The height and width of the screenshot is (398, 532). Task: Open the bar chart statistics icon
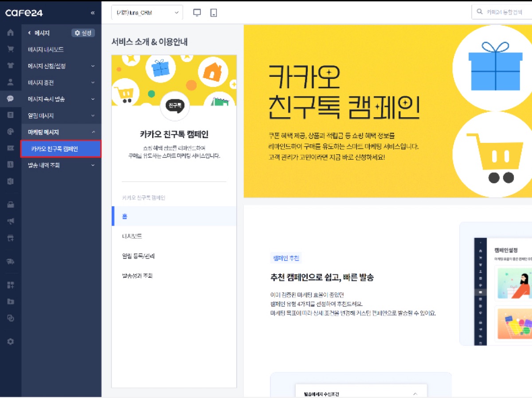point(10,165)
